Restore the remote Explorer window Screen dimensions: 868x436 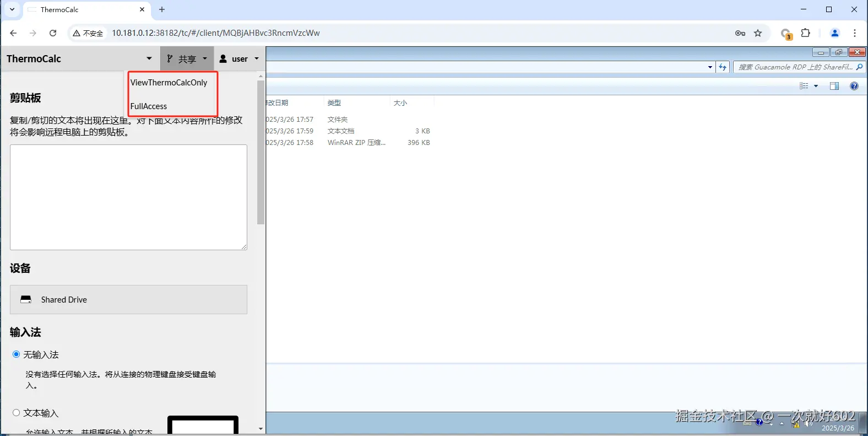(x=838, y=52)
